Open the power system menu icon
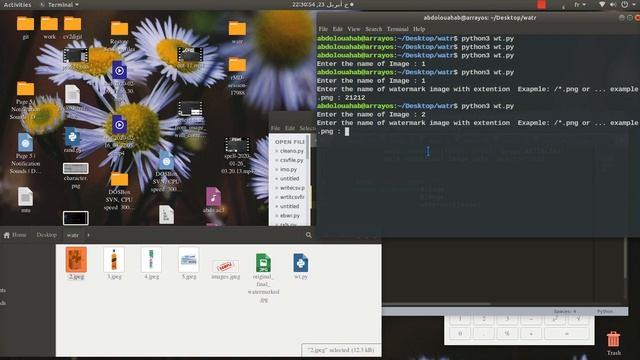This screenshot has width=640, height=360. pos(624,4)
